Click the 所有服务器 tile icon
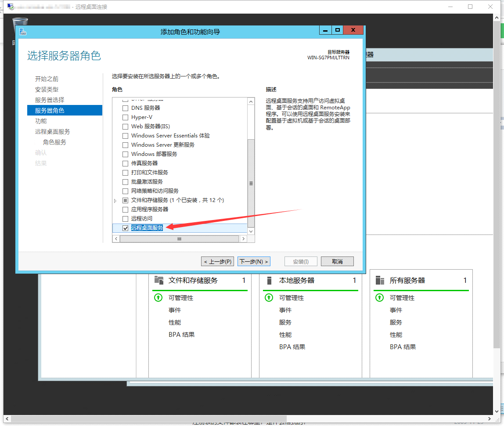Image resolution: width=504 pixels, height=426 pixels. pos(380,280)
